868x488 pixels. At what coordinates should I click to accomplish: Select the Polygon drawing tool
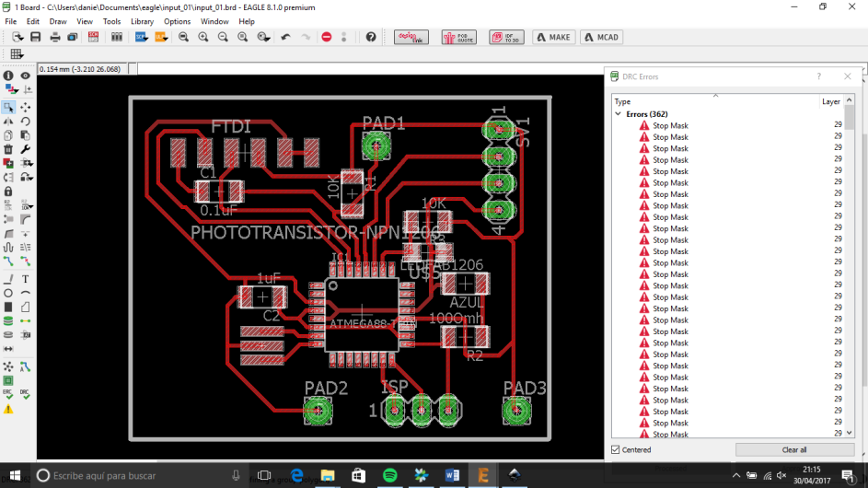point(26,307)
